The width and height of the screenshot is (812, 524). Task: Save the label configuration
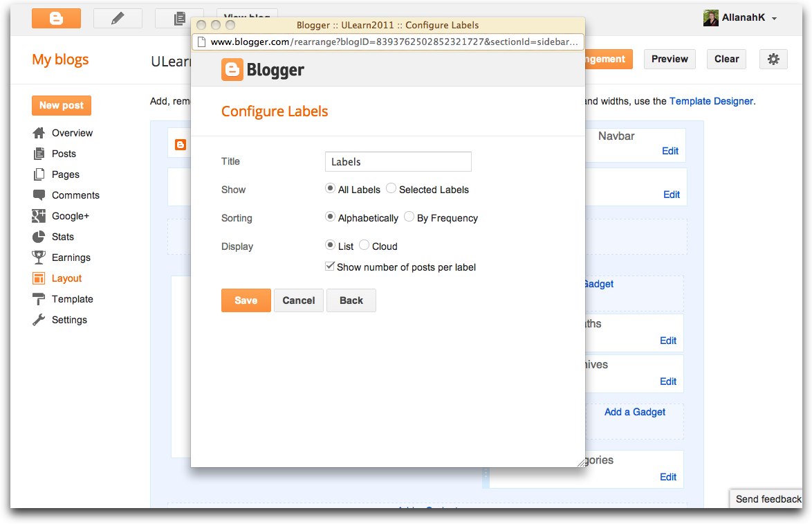[x=246, y=300]
